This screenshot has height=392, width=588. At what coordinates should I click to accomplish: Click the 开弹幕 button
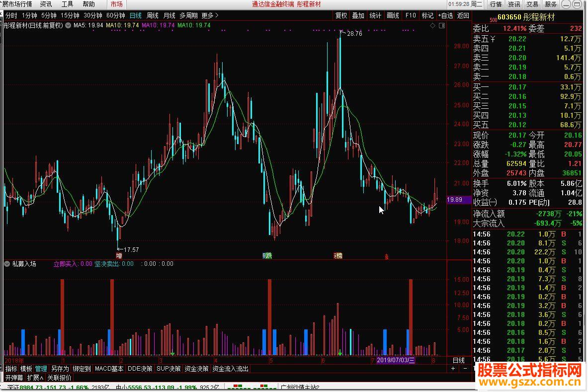point(14,378)
